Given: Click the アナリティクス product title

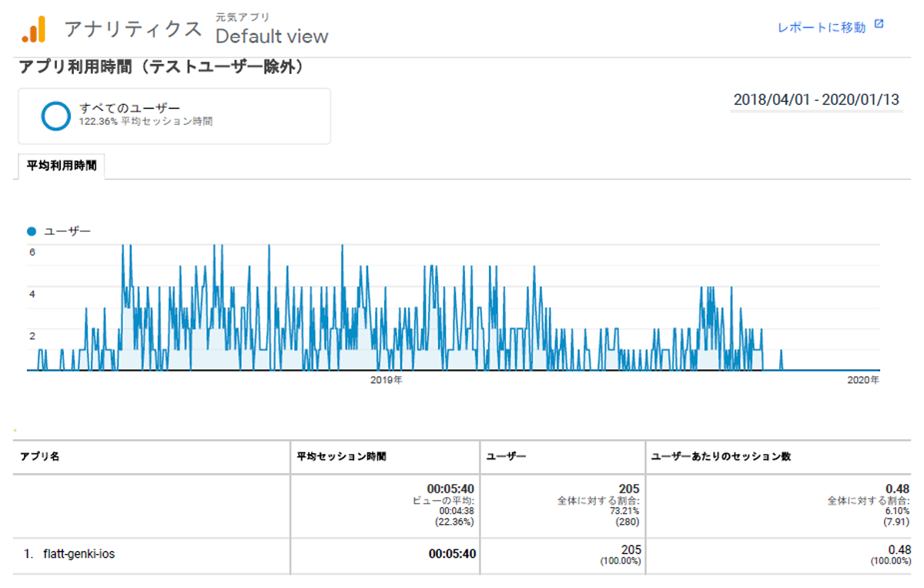Looking at the screenshot, I should (132, 29).
